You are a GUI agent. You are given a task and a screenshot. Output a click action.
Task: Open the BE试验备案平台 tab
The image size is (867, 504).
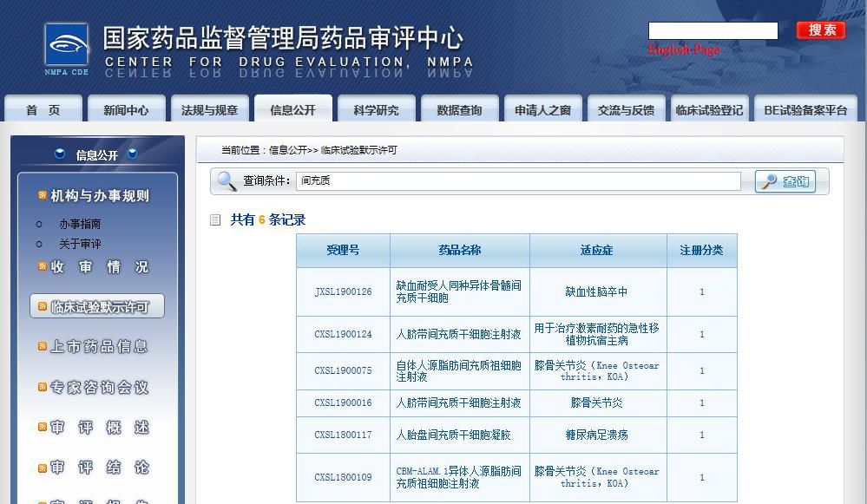(805, 109)
